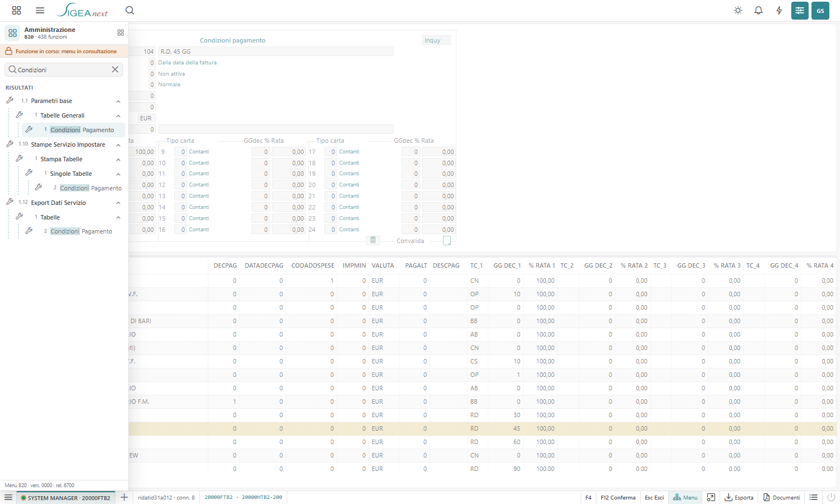Viewport: 840px width, 504px height.
Task: Collapse the Singole Tabelle node
Action: [x=118, y=174]
